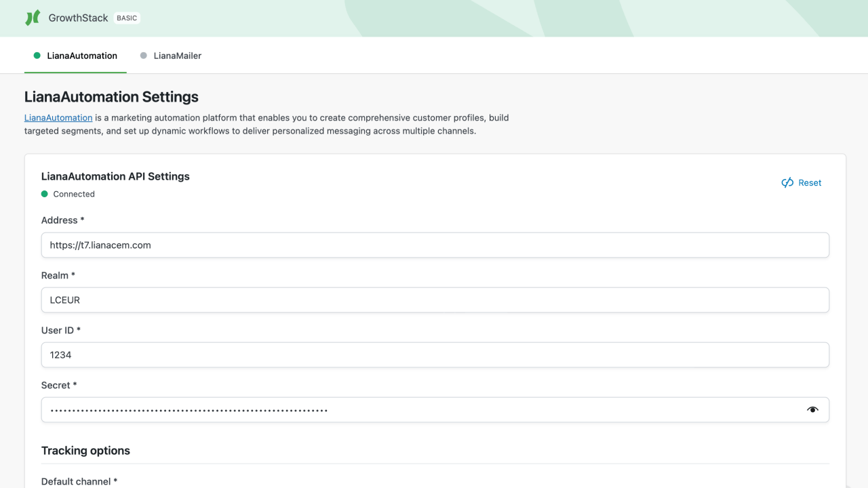Switch to the LianaMailer tab
This screenshot has height=488, width=868.
click(x=171, y=56)
